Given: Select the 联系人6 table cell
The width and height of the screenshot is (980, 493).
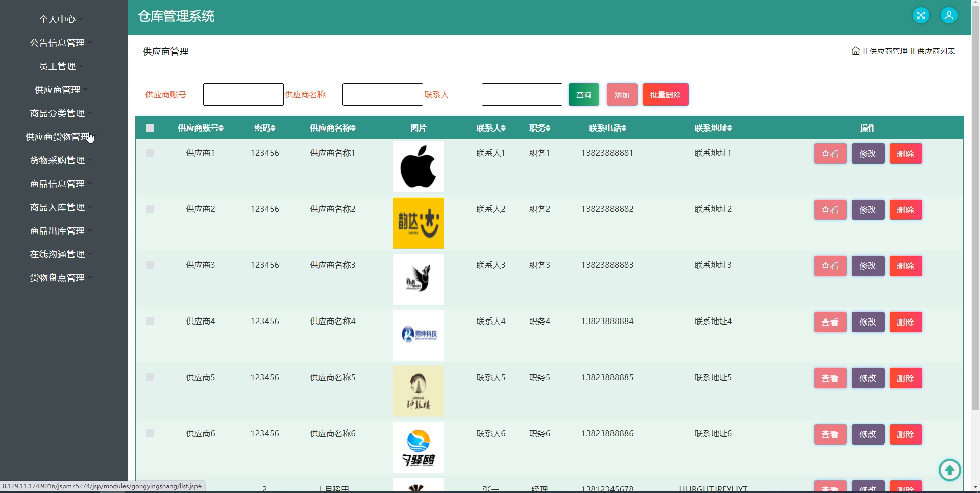Looking at the screenshot, I should coord(491,433).
